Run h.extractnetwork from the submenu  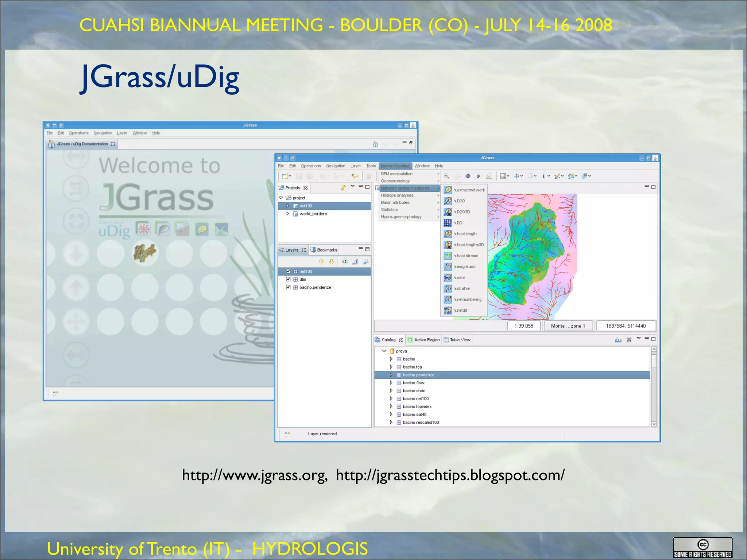(x=464, y=190)
